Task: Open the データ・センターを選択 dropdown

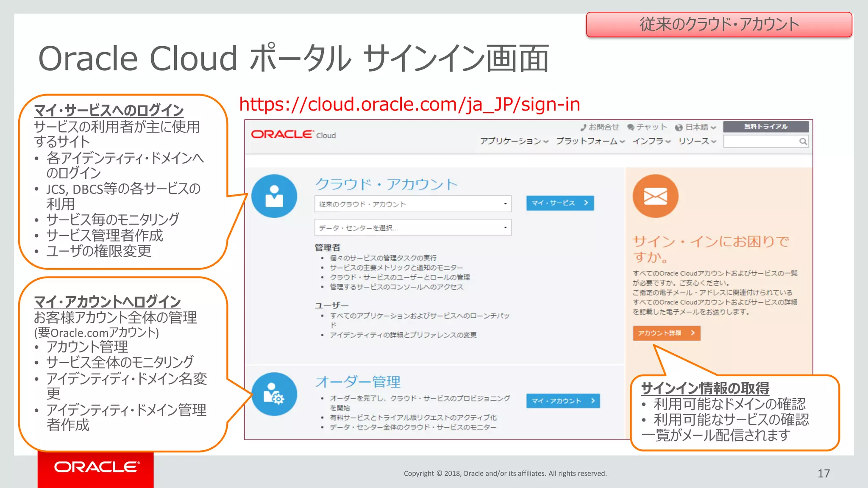Action: tap(413, 227)
